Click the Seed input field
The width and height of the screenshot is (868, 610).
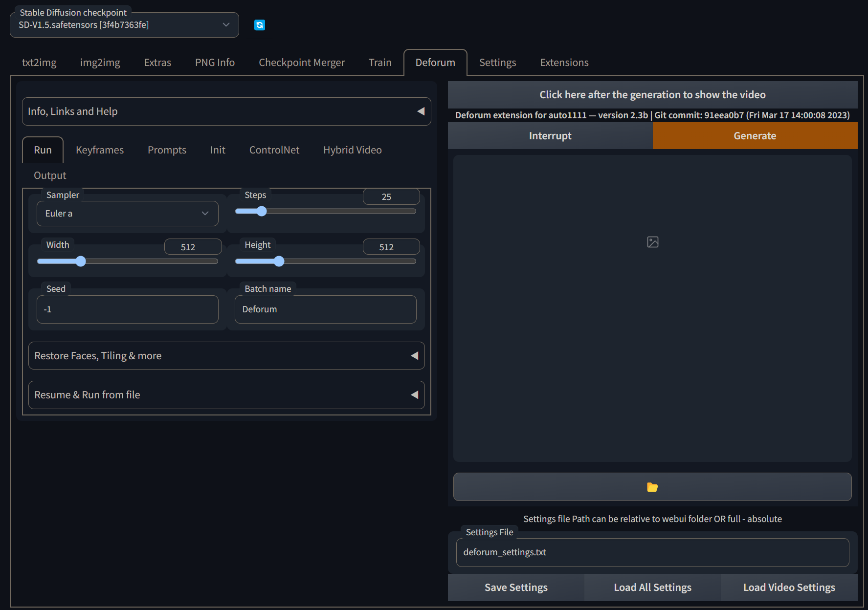127,309
